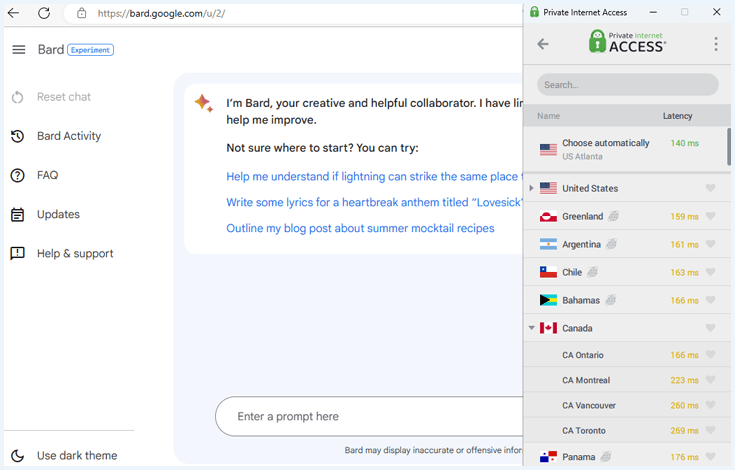
Task: Favorite Greenland with heart
Action: point(711,216)
